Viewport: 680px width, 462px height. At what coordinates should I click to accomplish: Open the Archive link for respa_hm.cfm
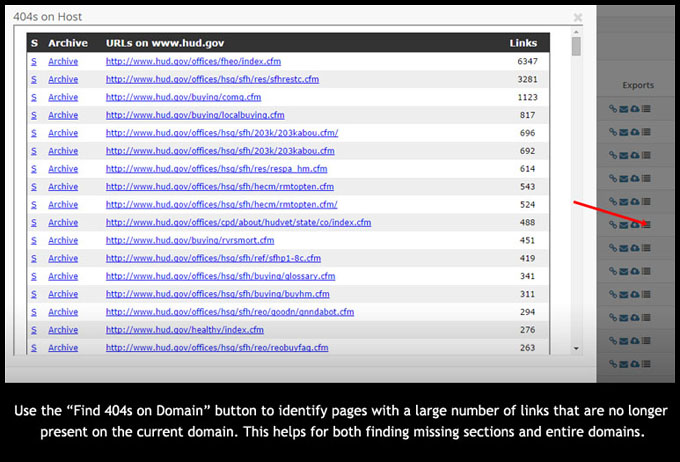click(x=63, y=169)
